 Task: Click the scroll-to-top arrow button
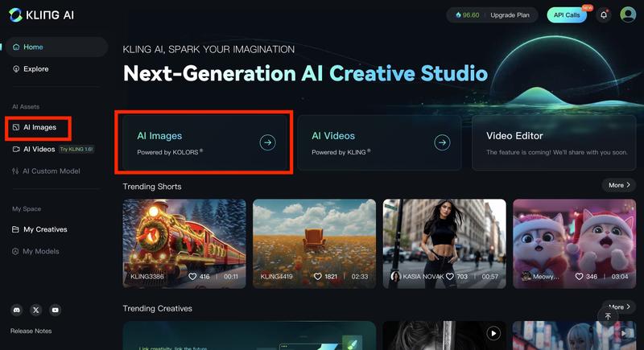[x=608, y=317]
